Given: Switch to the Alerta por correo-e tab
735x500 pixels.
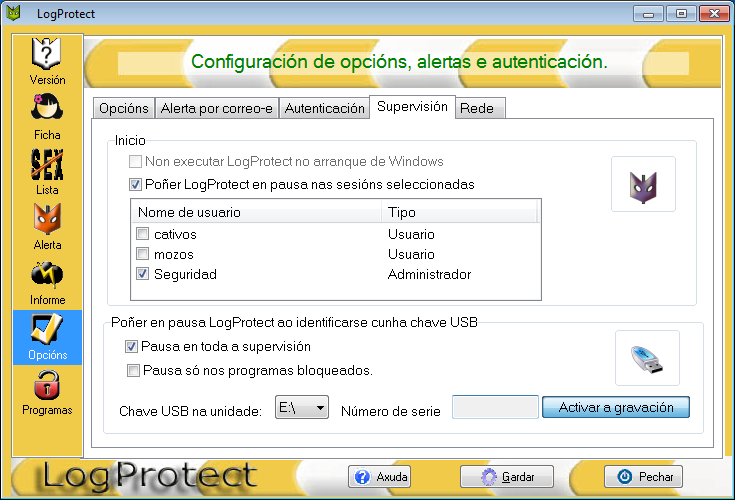Looking at the screenshot, I should [217, 108].
